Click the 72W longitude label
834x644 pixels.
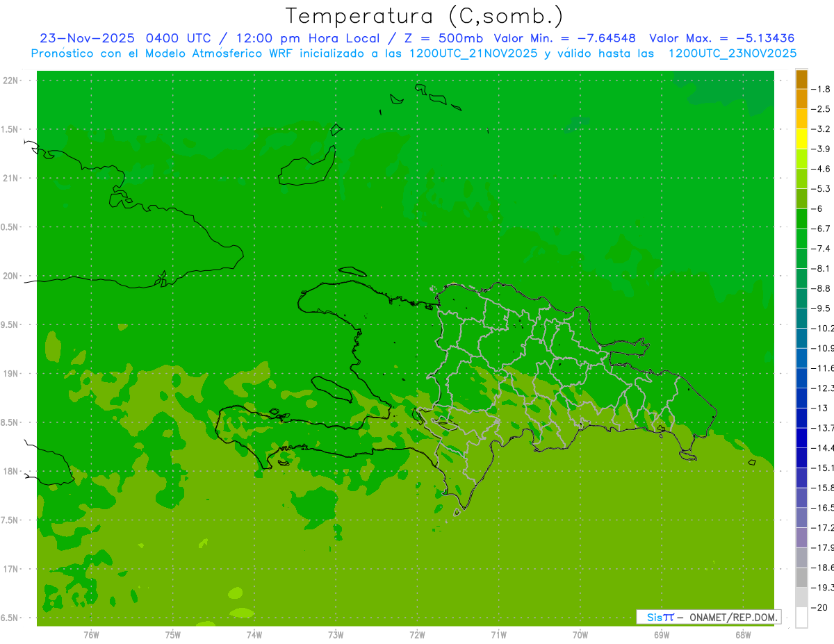pos(417,635)
